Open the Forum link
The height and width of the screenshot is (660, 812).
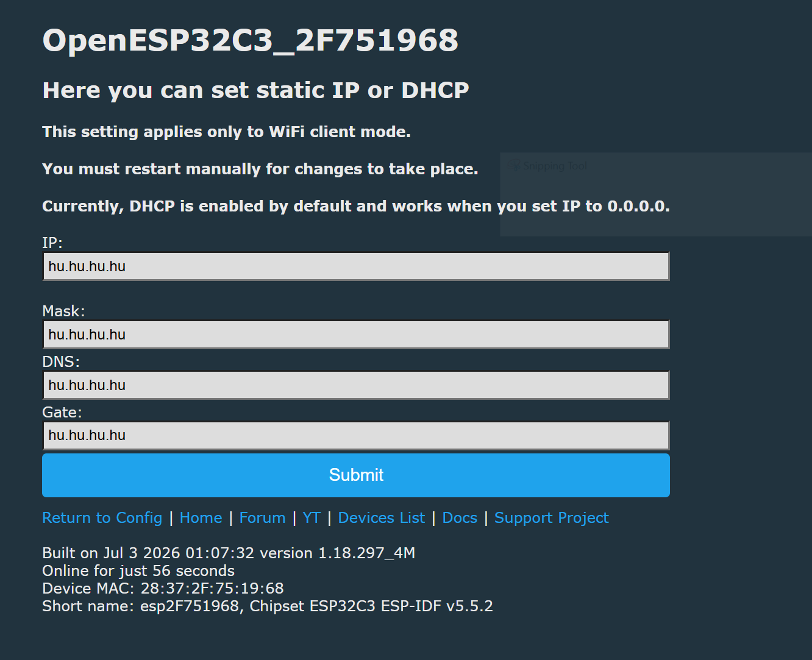coord(262,518)
